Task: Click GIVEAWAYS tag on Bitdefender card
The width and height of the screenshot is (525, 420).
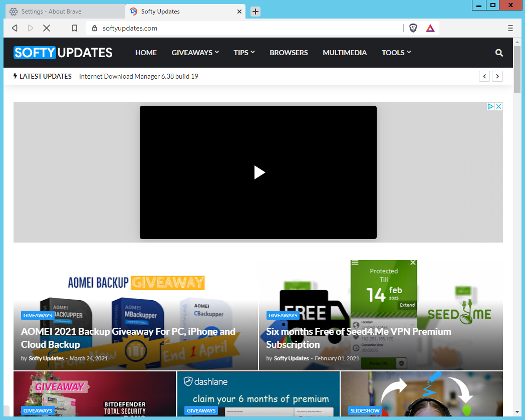Action: pos(38,410)
